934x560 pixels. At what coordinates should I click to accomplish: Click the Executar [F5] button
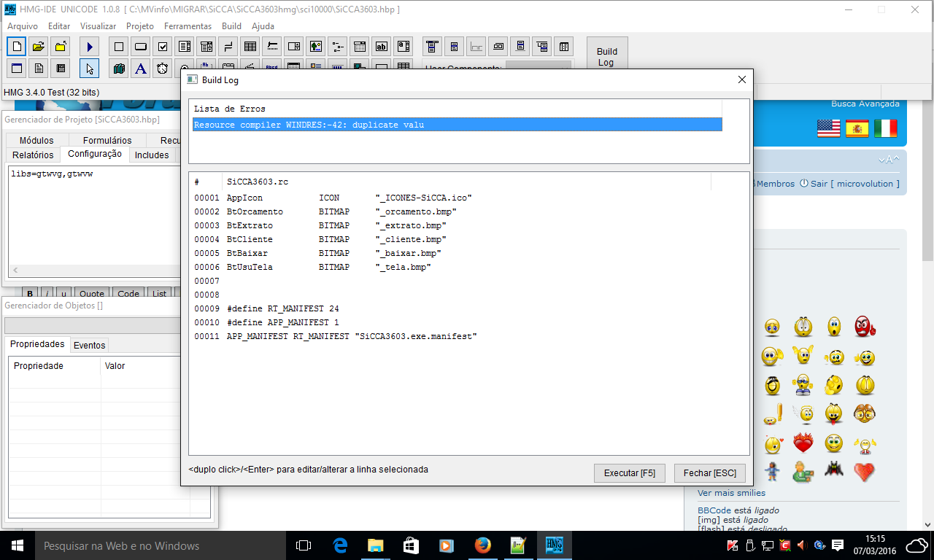pos(629,473)
